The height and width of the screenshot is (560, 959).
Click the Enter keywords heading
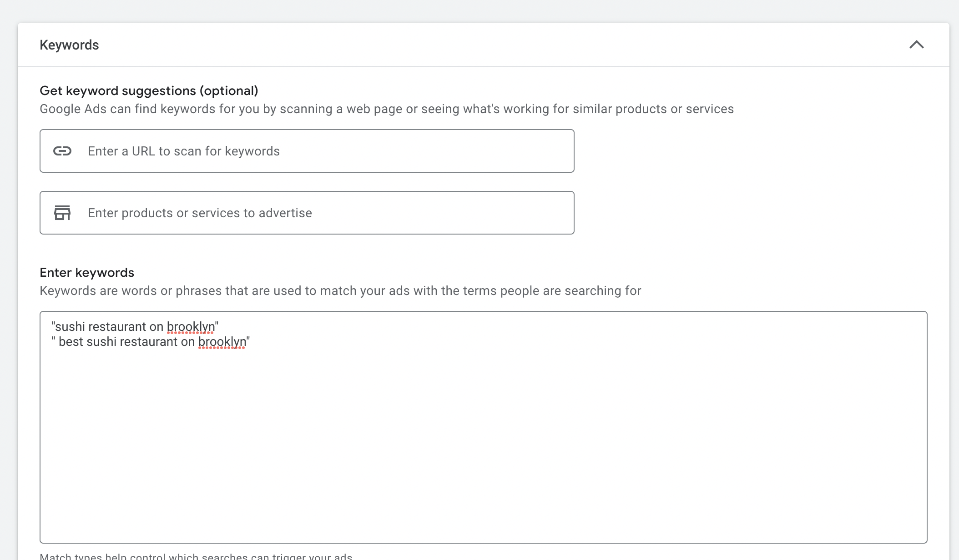point(87,273)
